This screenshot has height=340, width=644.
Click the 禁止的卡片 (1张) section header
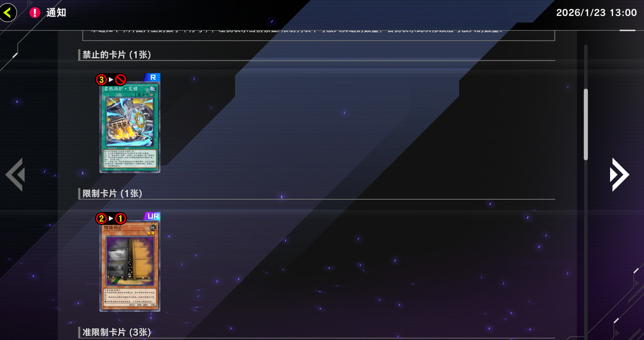(117, 55)
